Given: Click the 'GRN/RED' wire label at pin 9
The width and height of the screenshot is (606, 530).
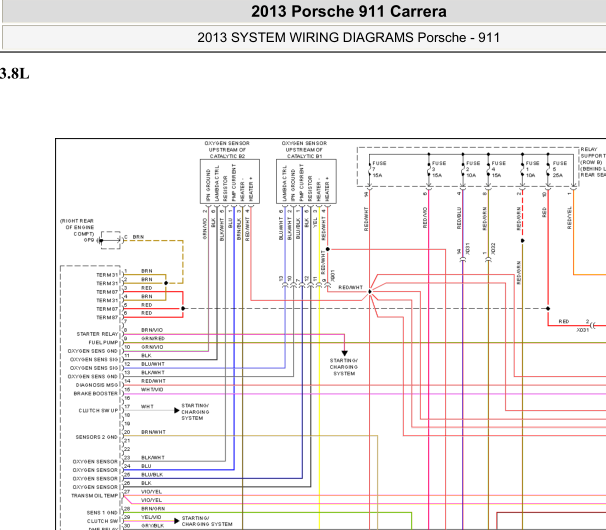Looking at the screenshot, I should [153, 339].
